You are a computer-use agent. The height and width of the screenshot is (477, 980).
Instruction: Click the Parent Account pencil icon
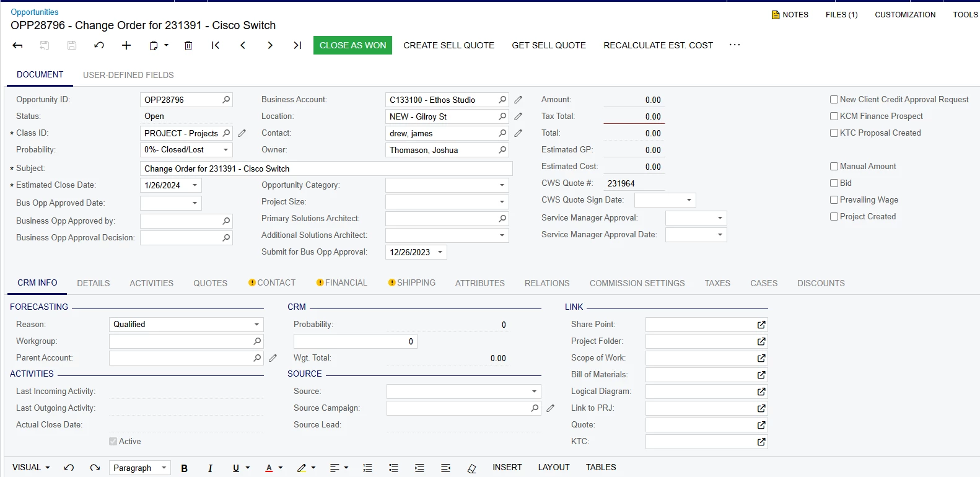(273, 358)
